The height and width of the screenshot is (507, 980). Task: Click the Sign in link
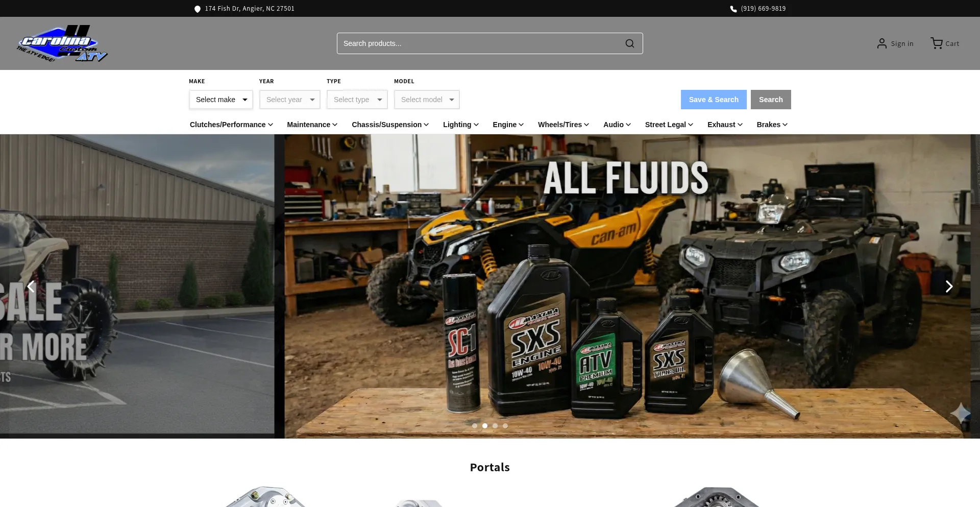pos(902,44)
